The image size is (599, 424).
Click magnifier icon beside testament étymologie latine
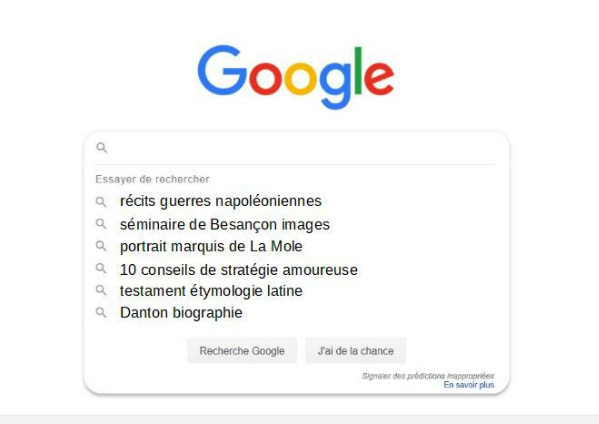pyautogui.click(x=101, y=290)
